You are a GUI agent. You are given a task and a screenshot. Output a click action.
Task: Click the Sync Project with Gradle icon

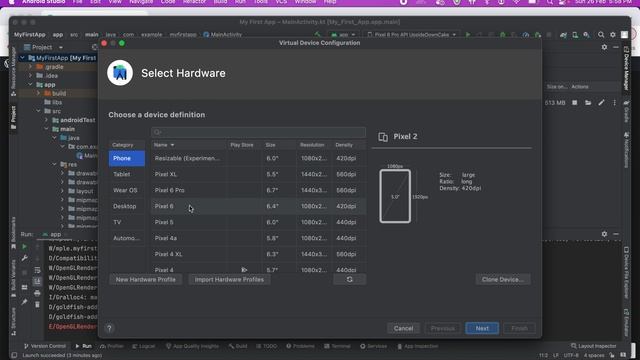pos(563,35)
